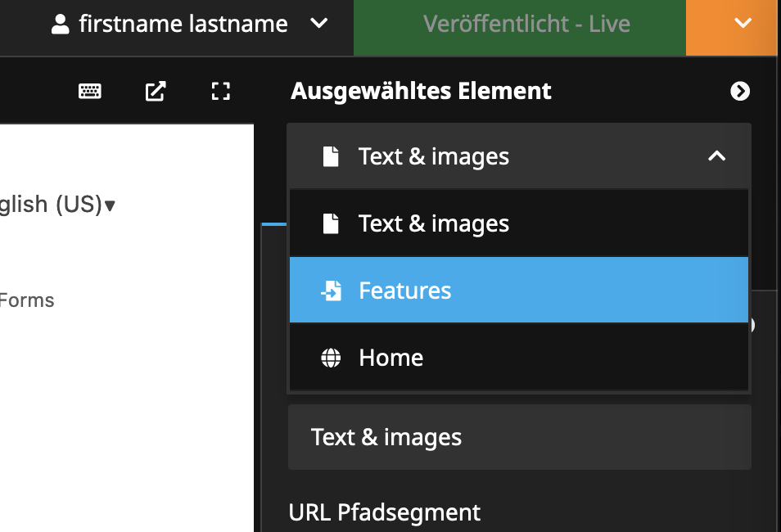Collapse the Ausgewähltes Element inspector panel
This screenshot has height=532, width=781.
pyautogui.click(x=740, y=91)
